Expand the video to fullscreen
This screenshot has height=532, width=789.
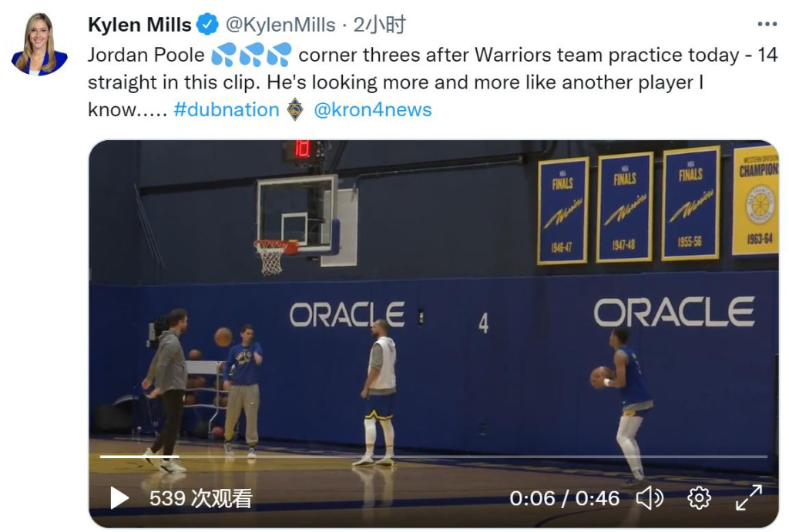click(x=748, y=498)
